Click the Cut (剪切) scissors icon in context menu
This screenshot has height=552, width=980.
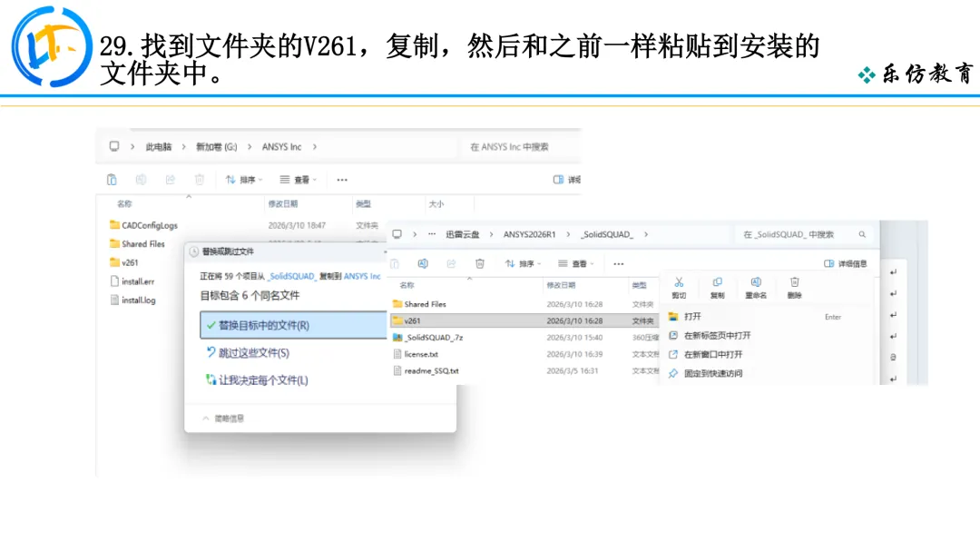coord(679,282)
